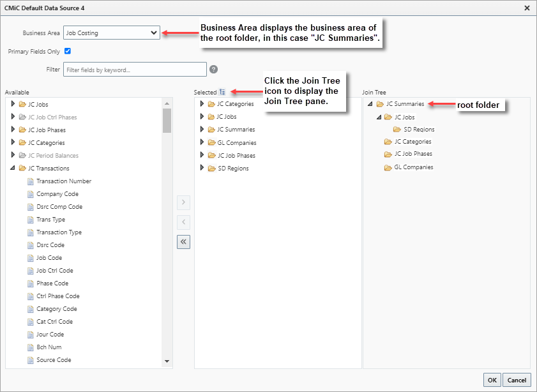
Task: Click Available list scroll up arrow
Action: [167, 103]
